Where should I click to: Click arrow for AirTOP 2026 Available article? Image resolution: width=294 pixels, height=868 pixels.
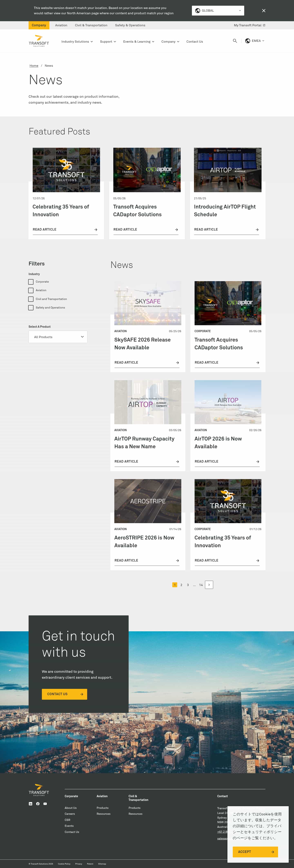[258, 462]
